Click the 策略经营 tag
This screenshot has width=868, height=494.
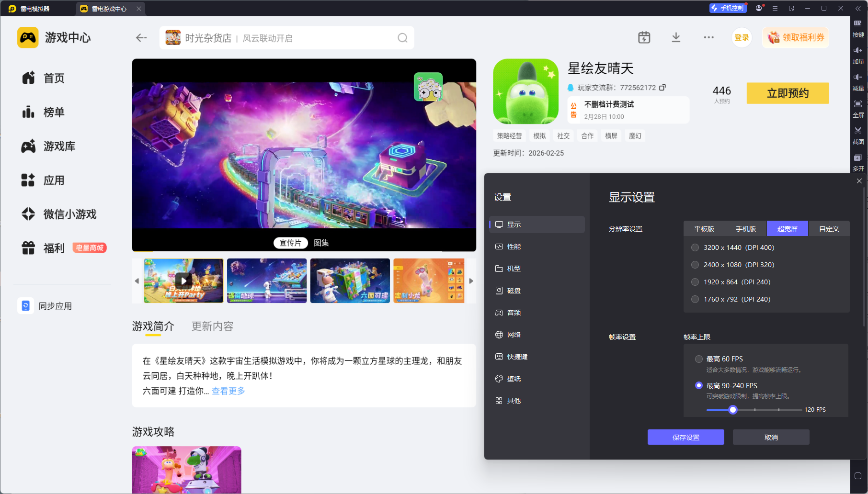tap(509, 136)
